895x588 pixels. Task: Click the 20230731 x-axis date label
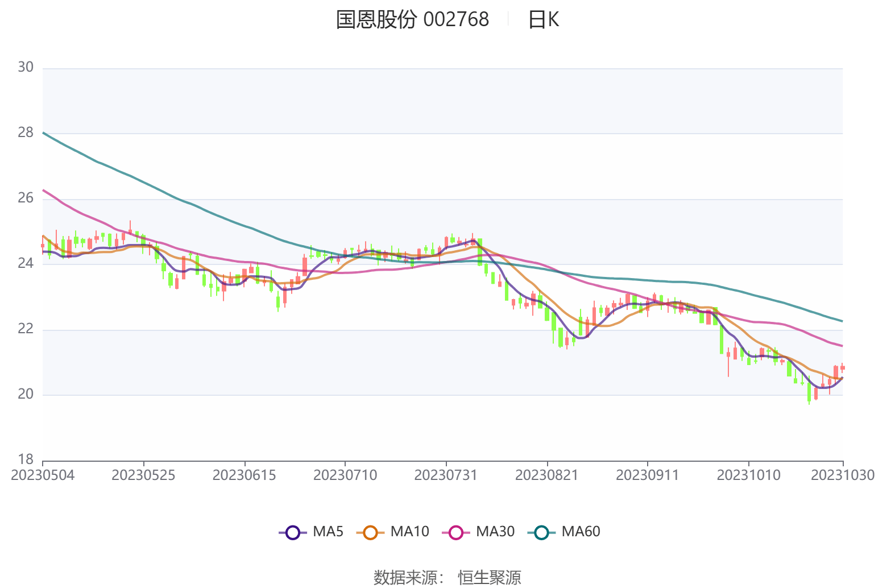point(446,475)
